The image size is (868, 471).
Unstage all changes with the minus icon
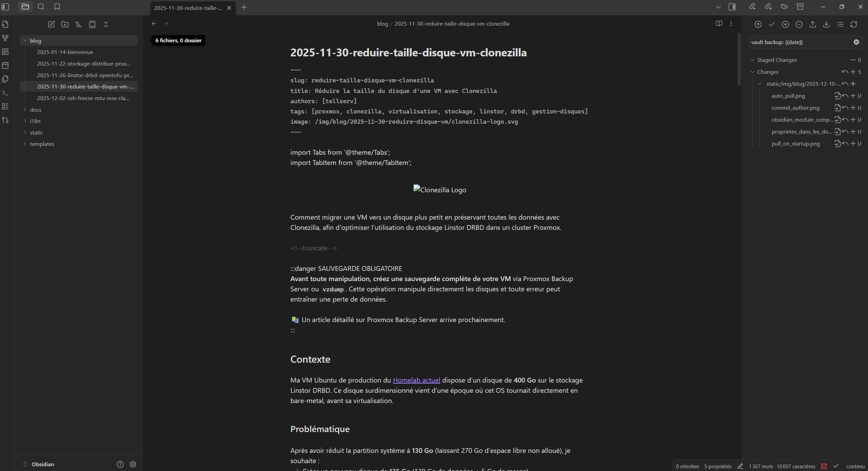tap(799, 24)
